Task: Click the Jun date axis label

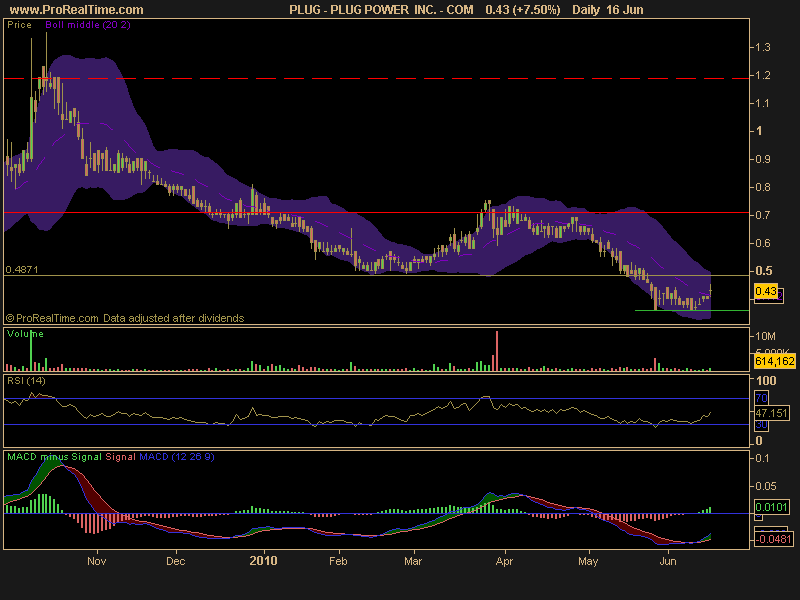Action: (x=668, y=561)
